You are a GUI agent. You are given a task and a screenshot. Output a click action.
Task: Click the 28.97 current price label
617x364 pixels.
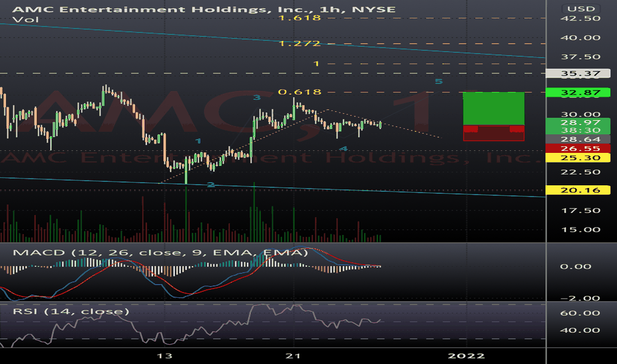tap(578, 122)
